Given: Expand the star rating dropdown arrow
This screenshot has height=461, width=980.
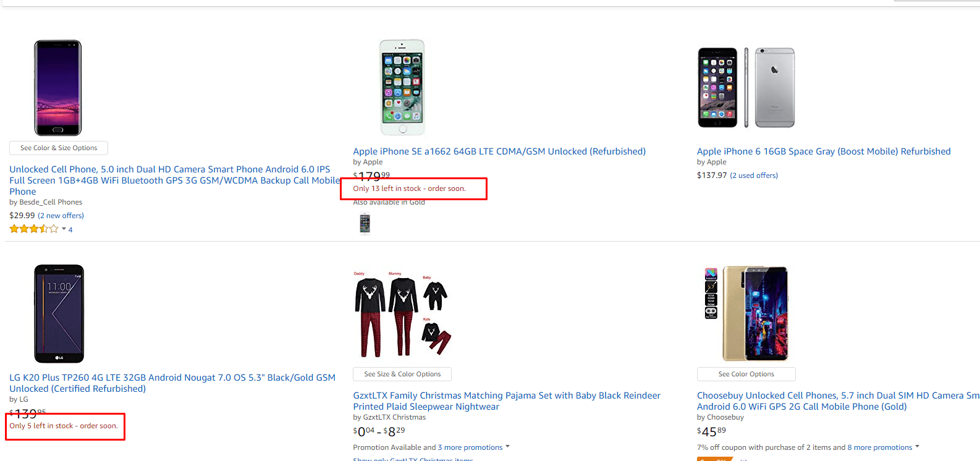Looking at the screenshot, I should click(x=64, y=229).
